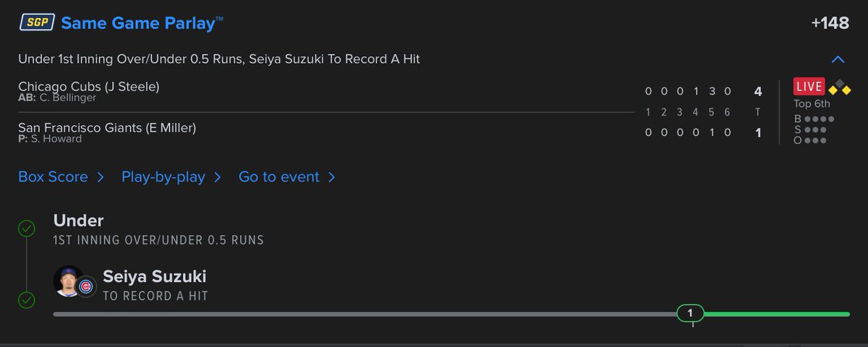Open the Box Score link
Image resolution: width=868 pixels, height=347 pixels.
pos(54,176)
